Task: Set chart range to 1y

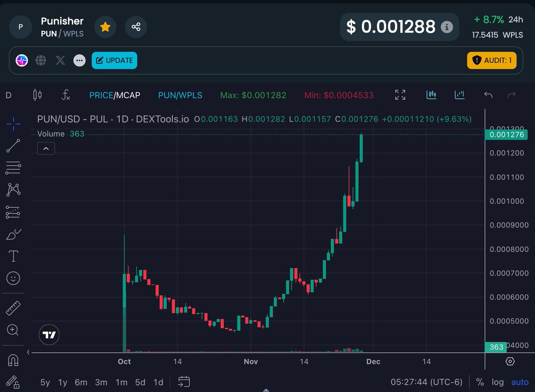Action: (63, 382)
